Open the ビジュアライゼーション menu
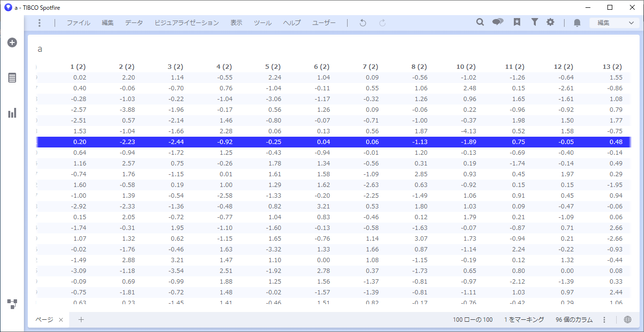644x332 pixels. tap(187, 23)
